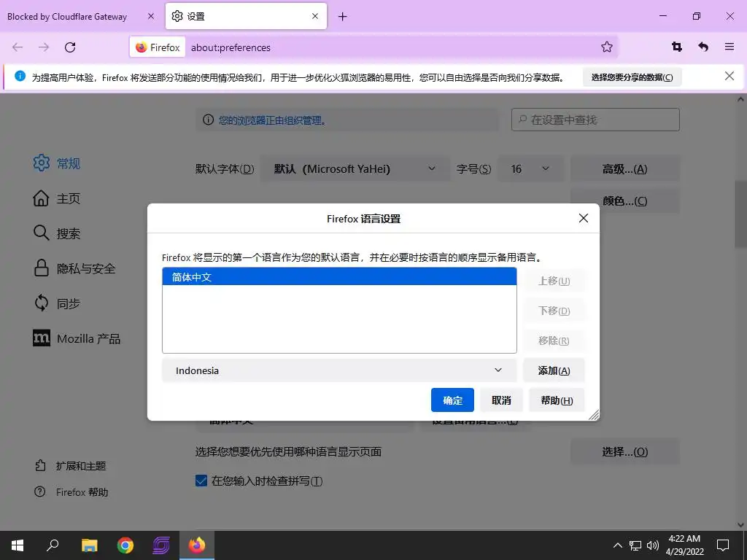Click 选择您要分享的数据 button
Viewport: 747px width, 560px height.
632,77
